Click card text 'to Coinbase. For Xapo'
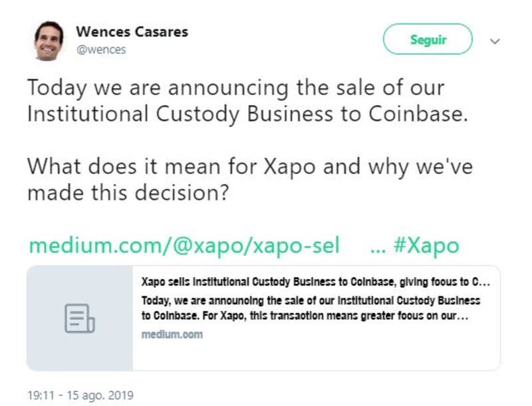The height and width of the screenshot is (406, 532). pos(306,317)
